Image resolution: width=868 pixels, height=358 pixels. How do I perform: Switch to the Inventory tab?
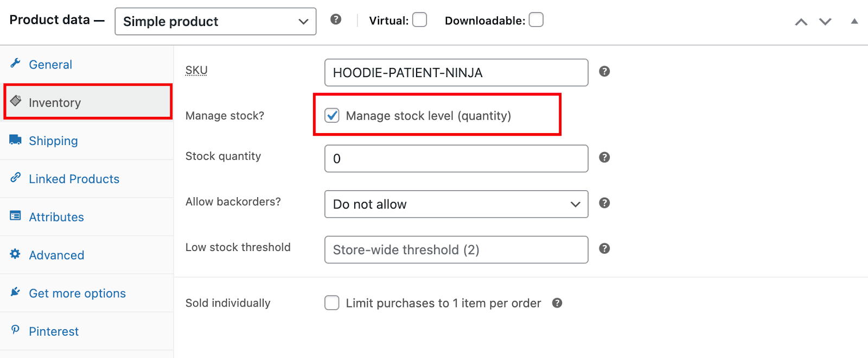(54, 102)
